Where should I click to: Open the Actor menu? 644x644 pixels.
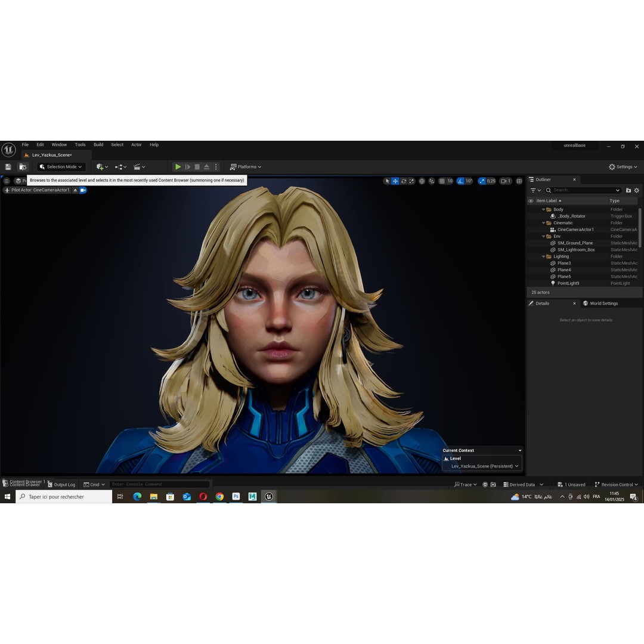tap(137, 144)
